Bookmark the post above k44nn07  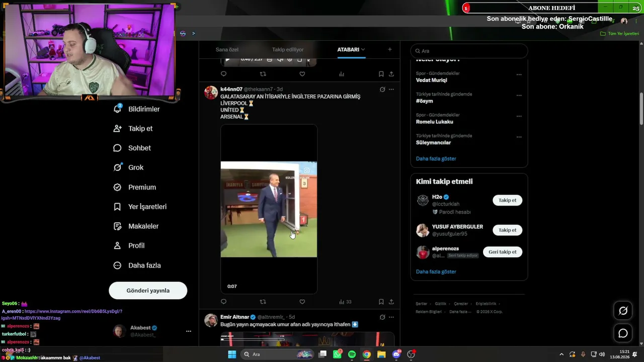pos(381,74)
